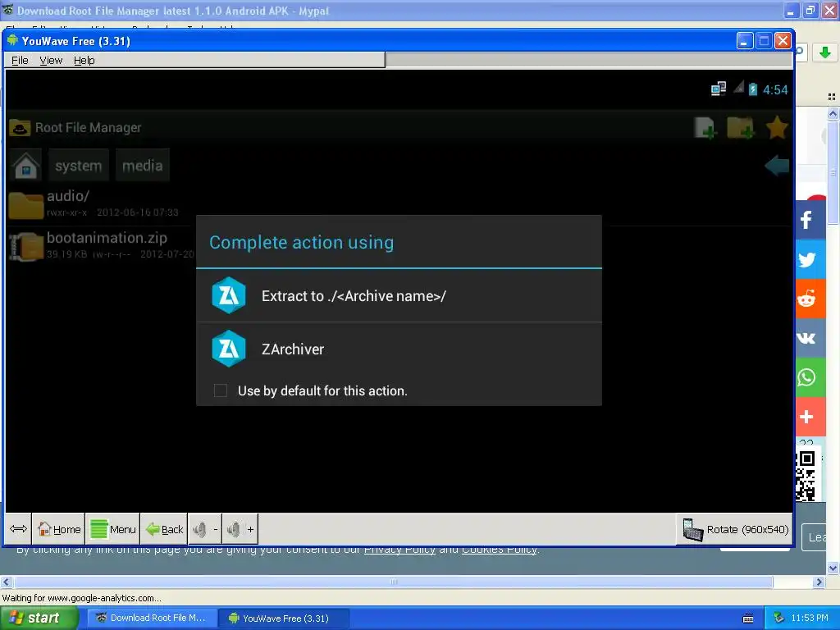The width and height of the screenshot is (840, 630).
Task: Click the YouWave Menu button
Action: pos(113,529)
